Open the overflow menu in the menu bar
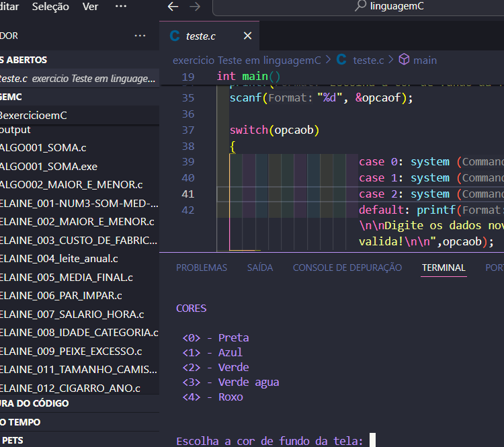Screen dimensions: 504x447 coord(121,7)
